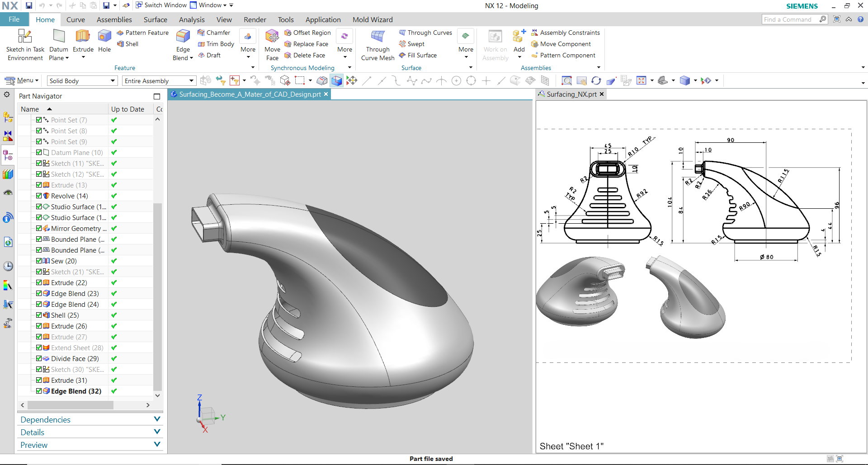
Task: Open the Solid Body filter dropdown
Action: point(82,81)
